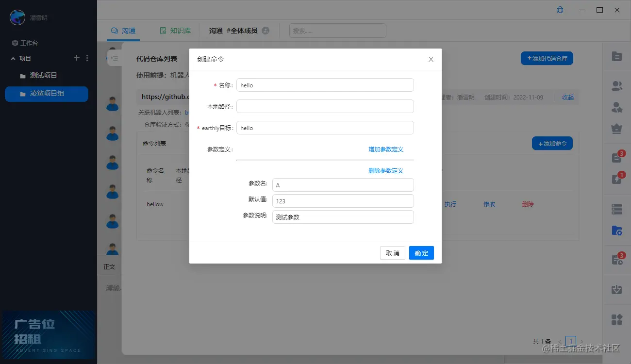Viewport: 631px width, 364px height.
Task: Click the 删除 link in hellow row
Action: coord(528,204)
